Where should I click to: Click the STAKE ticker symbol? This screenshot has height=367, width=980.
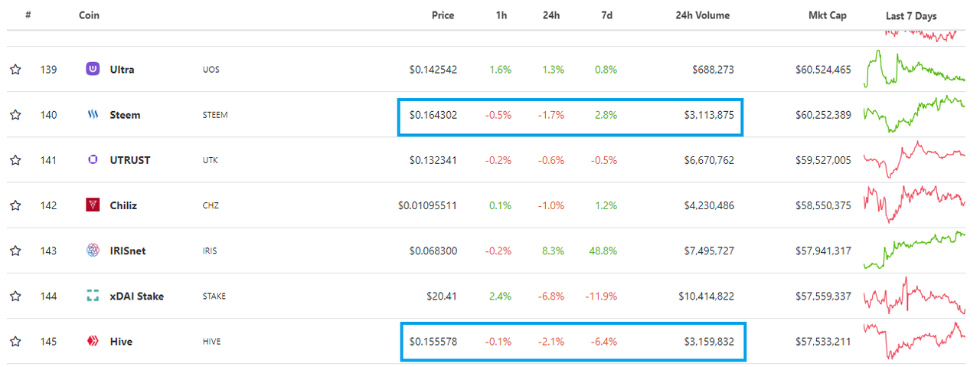click(x=214, y=297)
